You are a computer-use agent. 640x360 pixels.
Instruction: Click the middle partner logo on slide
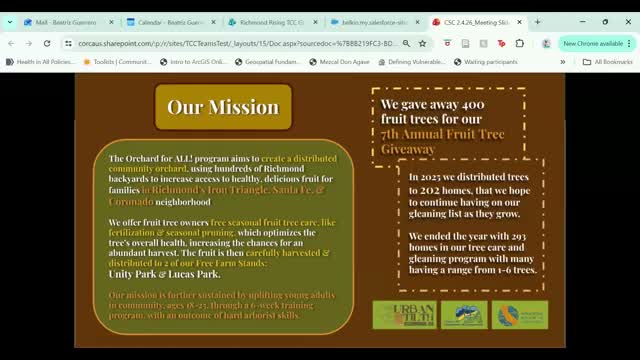point(464,315)
